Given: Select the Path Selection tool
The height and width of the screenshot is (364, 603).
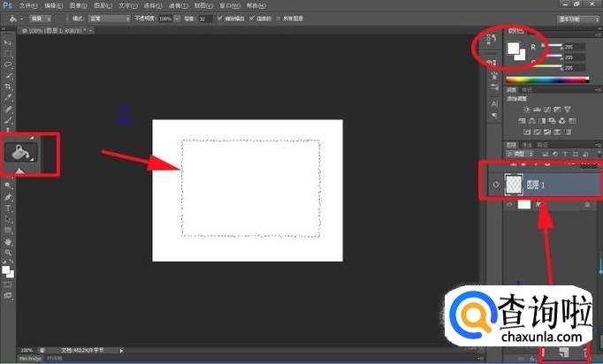Looking at the screenshot, I should click(x=8, y=219).
